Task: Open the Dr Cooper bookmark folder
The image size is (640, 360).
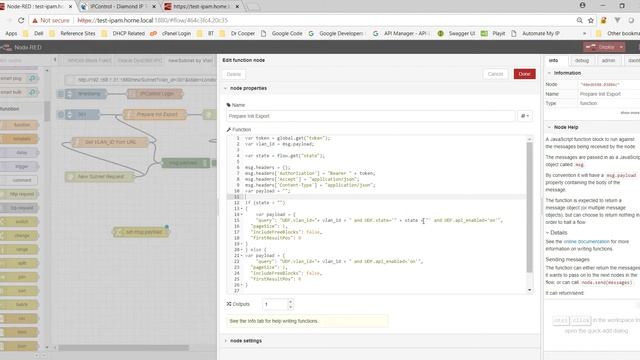Action: point(237,33)
